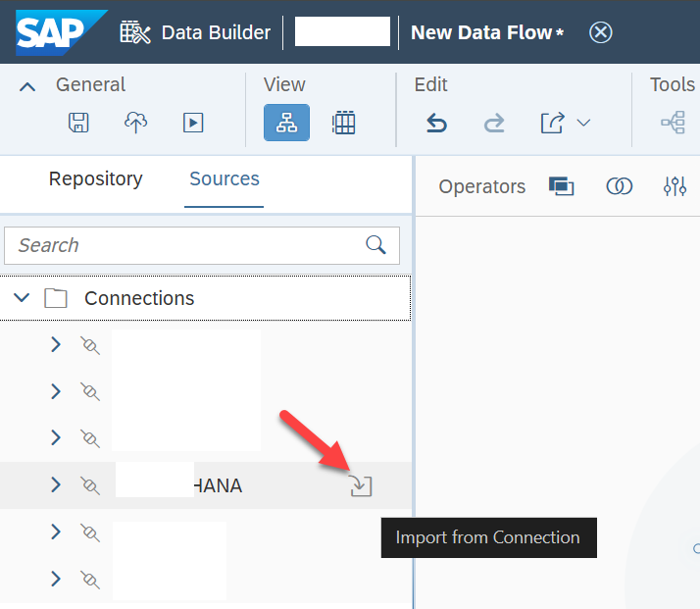
Task: Add a Projection operator
Action: pos(561,186)
